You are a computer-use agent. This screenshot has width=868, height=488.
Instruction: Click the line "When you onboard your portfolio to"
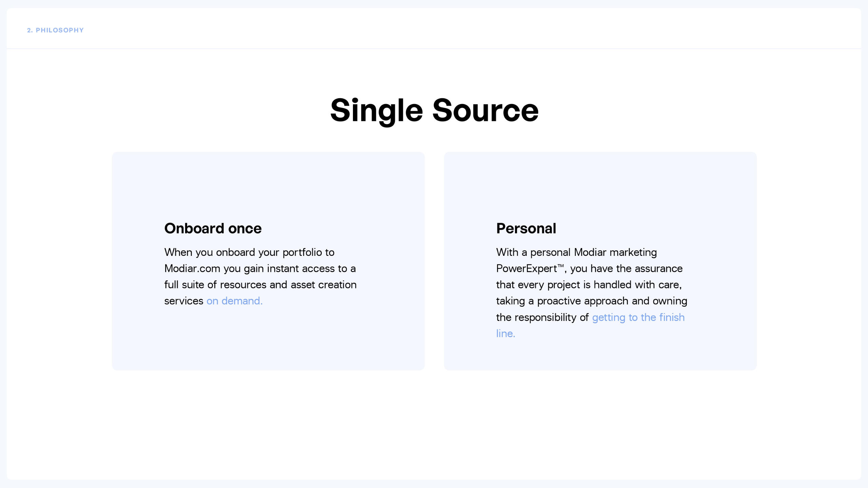click(249, 252)
